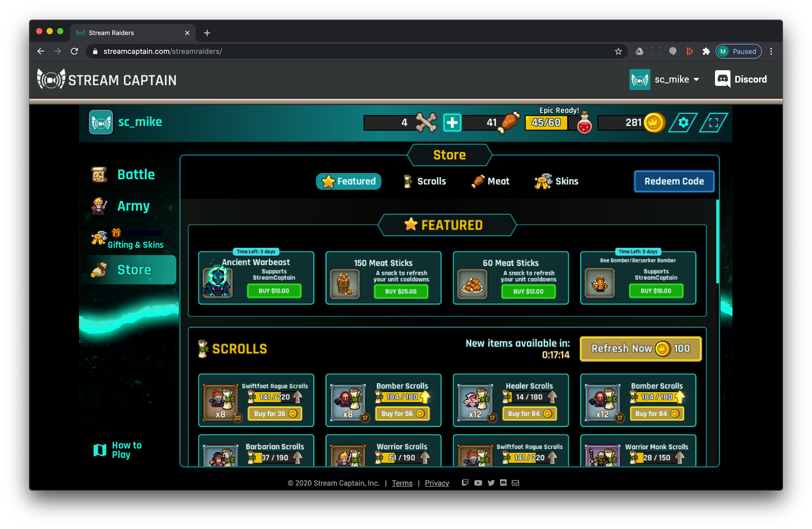Switch to the Meat store tab

tap(491, 181)
